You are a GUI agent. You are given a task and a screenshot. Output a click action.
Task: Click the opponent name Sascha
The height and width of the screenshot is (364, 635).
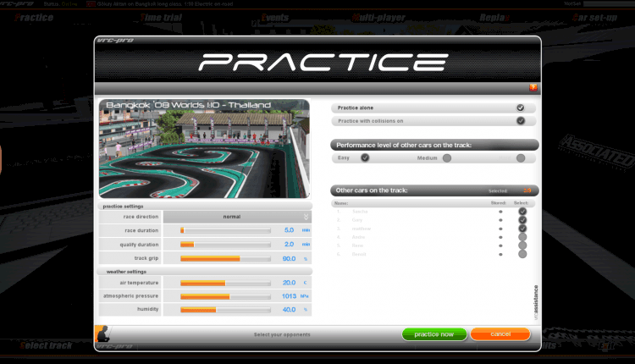(x=360, y=212)
